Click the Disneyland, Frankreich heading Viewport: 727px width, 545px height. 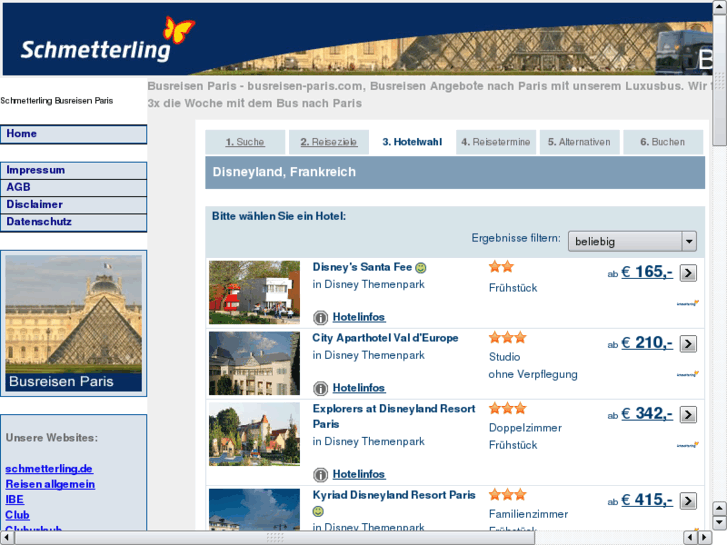(x=284, y=172)
